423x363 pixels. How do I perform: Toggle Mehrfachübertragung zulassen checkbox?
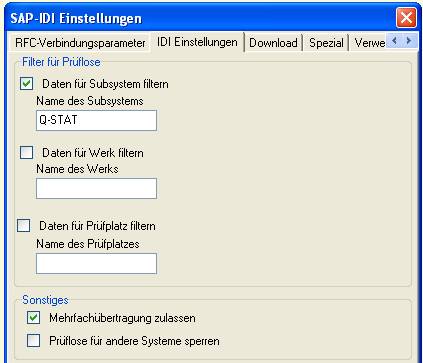click(33, 318)
